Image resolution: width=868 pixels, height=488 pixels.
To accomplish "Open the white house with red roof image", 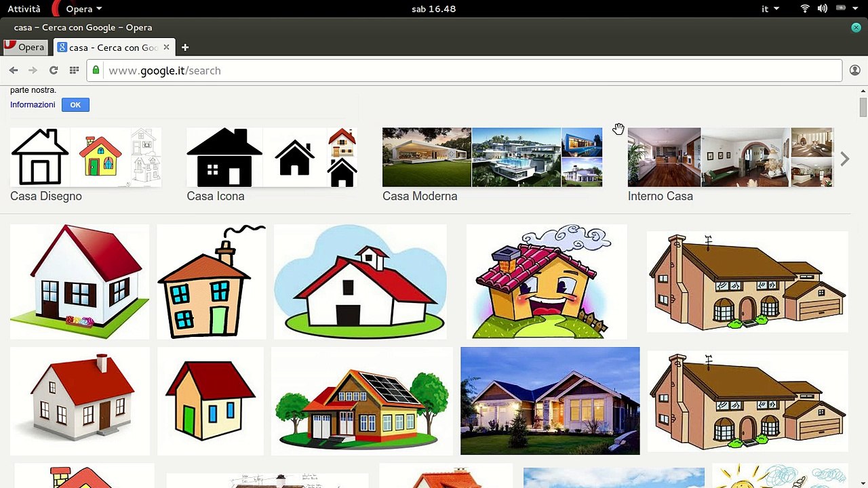I will pos(79,281).
